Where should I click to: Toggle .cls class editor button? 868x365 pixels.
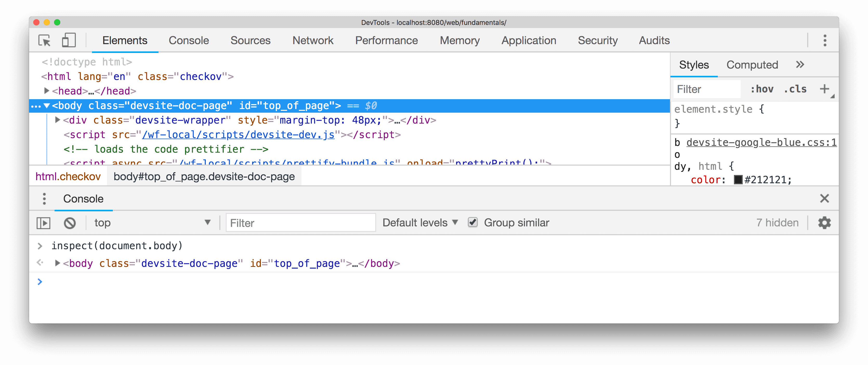795,89
